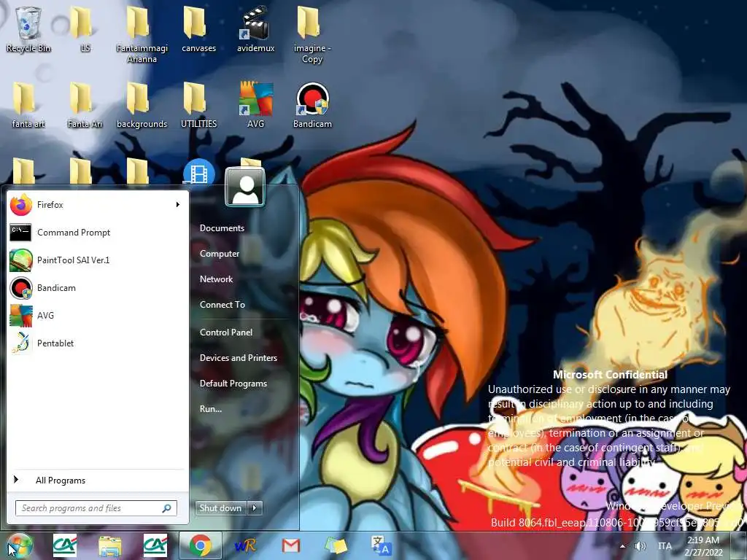Viewport: 747px width, 560px height.
Task: Launch Bandicam from the desktop shortcut
Action: coord(312,105)
